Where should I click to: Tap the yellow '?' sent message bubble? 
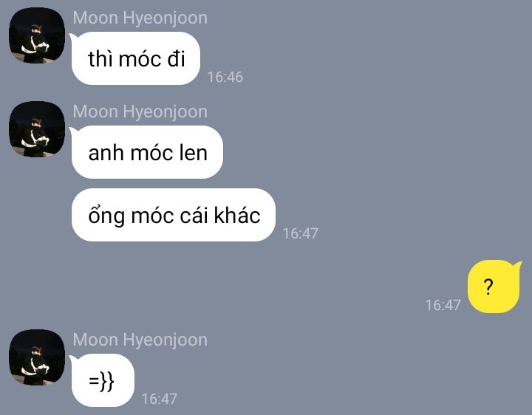[494, 287]
